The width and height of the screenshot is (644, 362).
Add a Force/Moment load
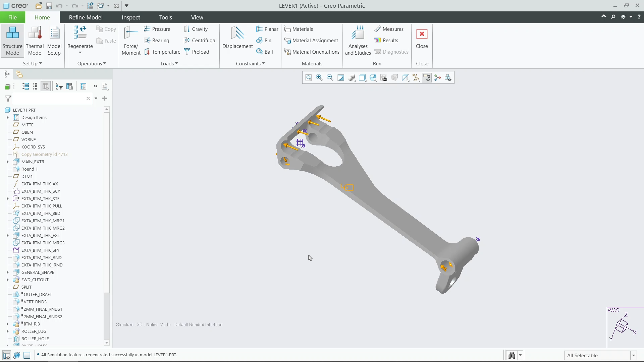[x=131, y=41]
